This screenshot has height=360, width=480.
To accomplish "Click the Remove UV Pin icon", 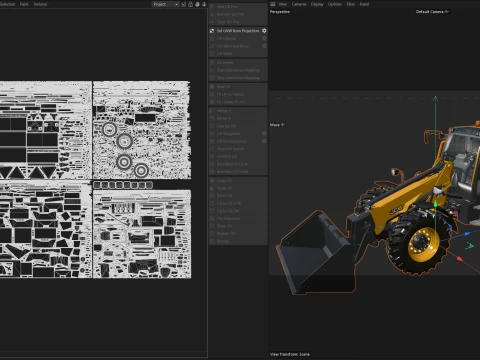I will point(212,14).
